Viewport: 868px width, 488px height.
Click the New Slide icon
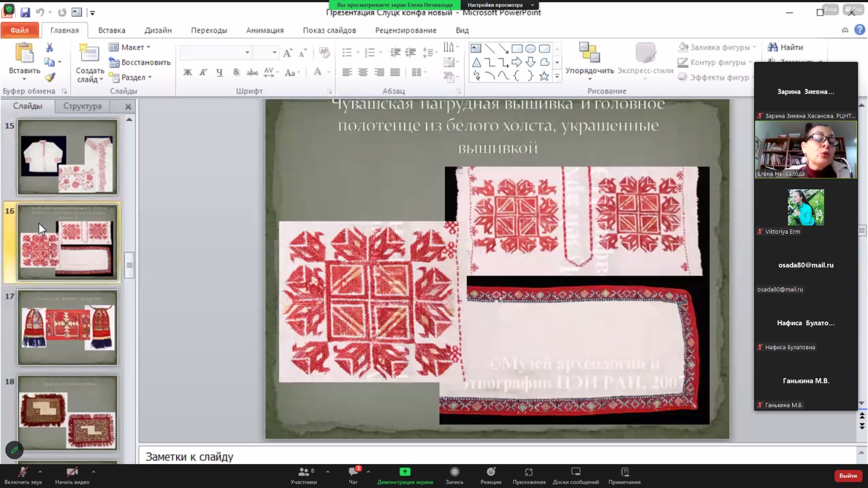coord(89,54)
